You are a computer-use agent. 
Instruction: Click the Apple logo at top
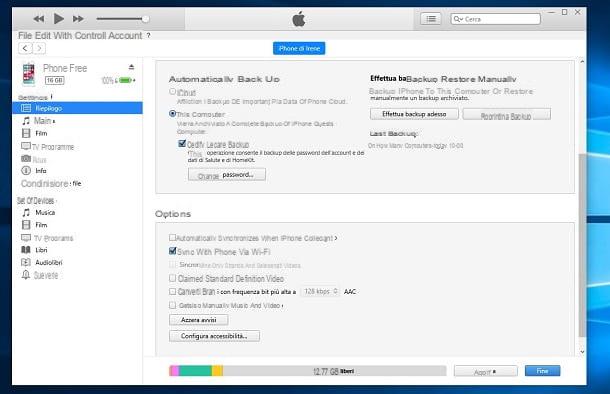[299, 19]
